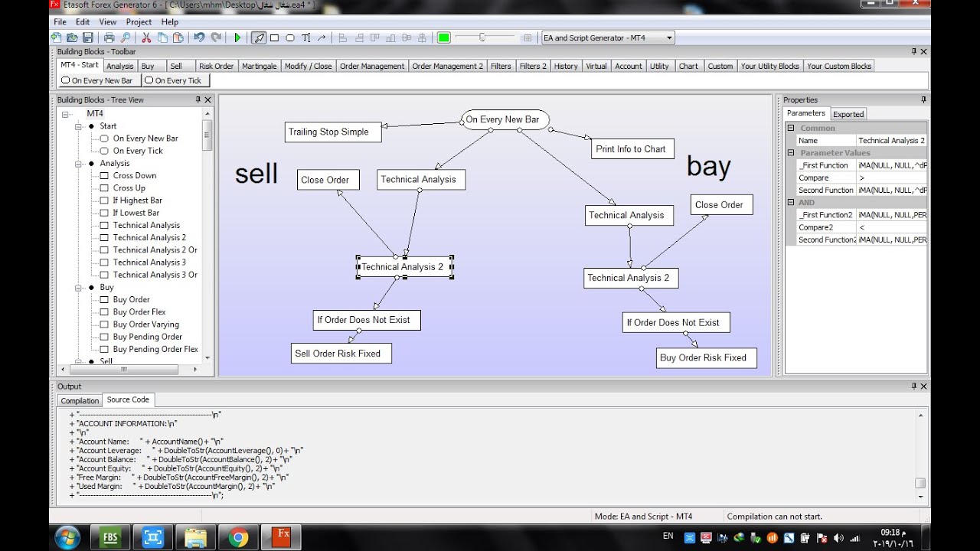Open the Project menu
The height and width of the screenshot is (551, 980).
139,22
